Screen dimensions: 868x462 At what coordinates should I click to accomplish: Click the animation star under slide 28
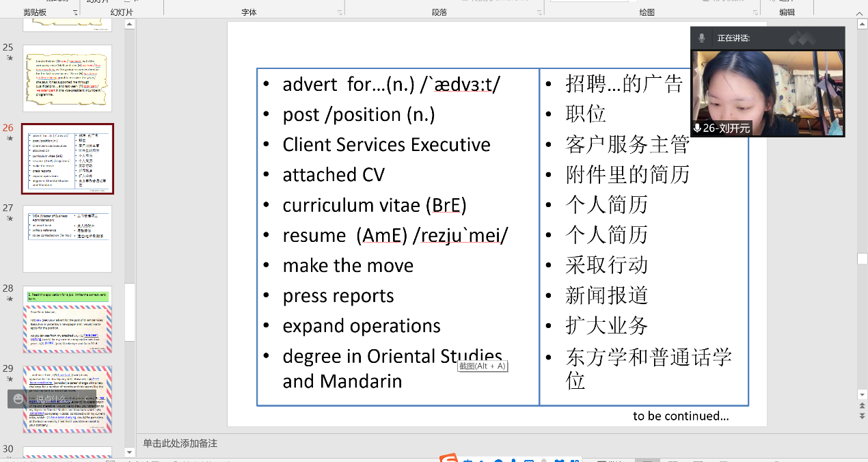(x=9, y=299)
